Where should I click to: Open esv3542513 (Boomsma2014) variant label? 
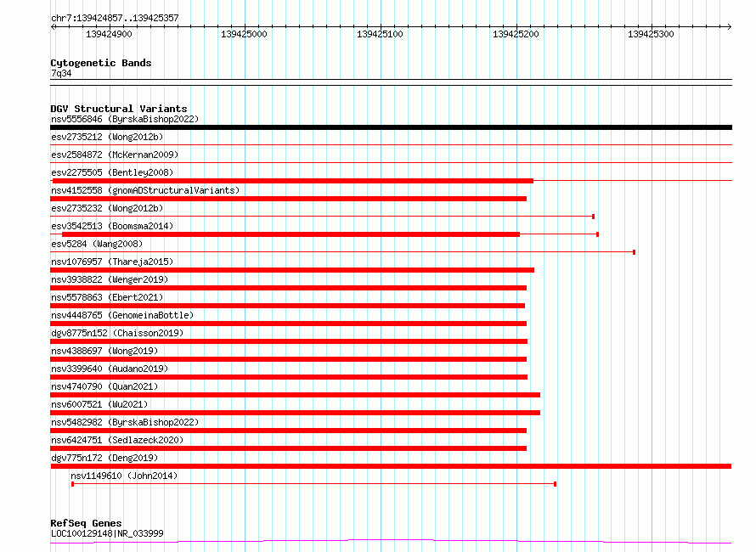click(x=112, y=226)
